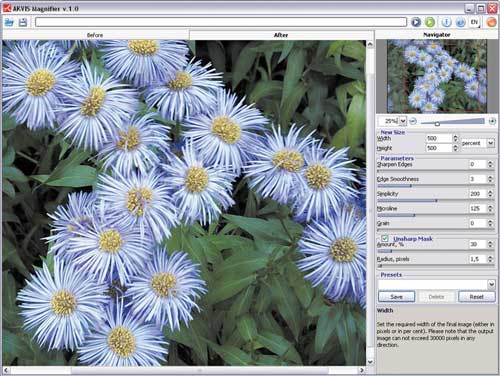
Task: Click the Amount value field showing 30
Action: click(x=477, y=244)
